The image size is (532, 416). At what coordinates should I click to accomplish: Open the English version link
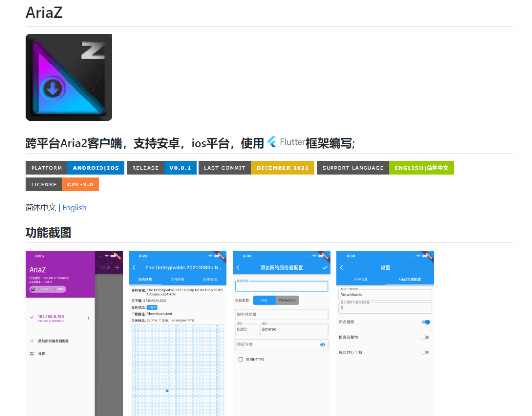(74, 207)
